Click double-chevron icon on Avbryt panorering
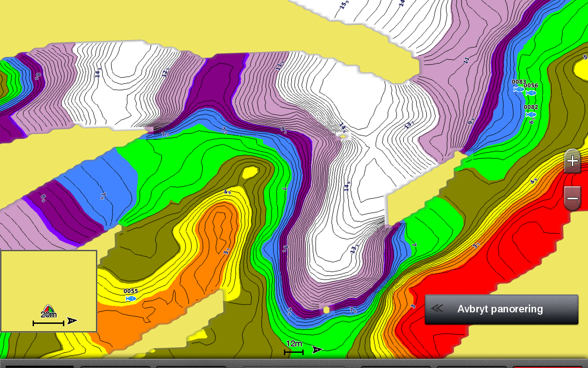Viewport: 588px width, 368px height. pyautogui.click(x=437, y=309)
